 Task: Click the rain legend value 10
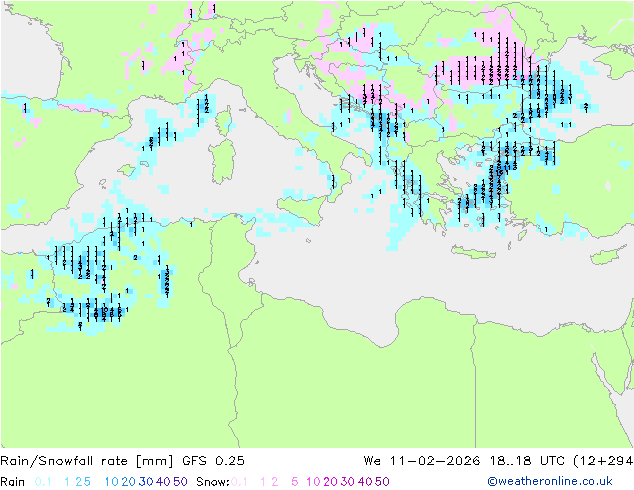(x=111, y=482)
